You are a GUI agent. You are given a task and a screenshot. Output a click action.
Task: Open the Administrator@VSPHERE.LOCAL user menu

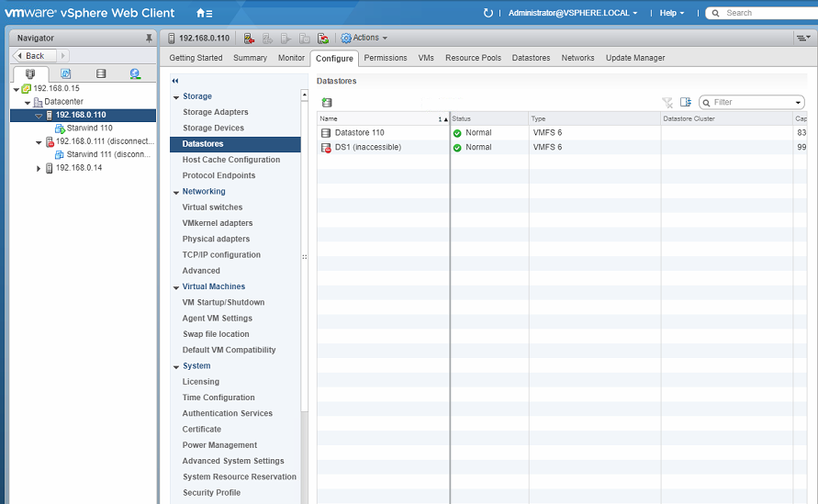click(573, 13)
